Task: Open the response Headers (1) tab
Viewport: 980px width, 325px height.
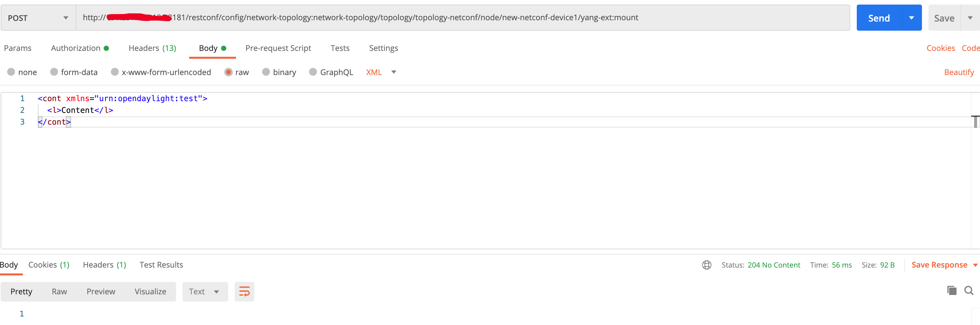Action: pos(104,265)
